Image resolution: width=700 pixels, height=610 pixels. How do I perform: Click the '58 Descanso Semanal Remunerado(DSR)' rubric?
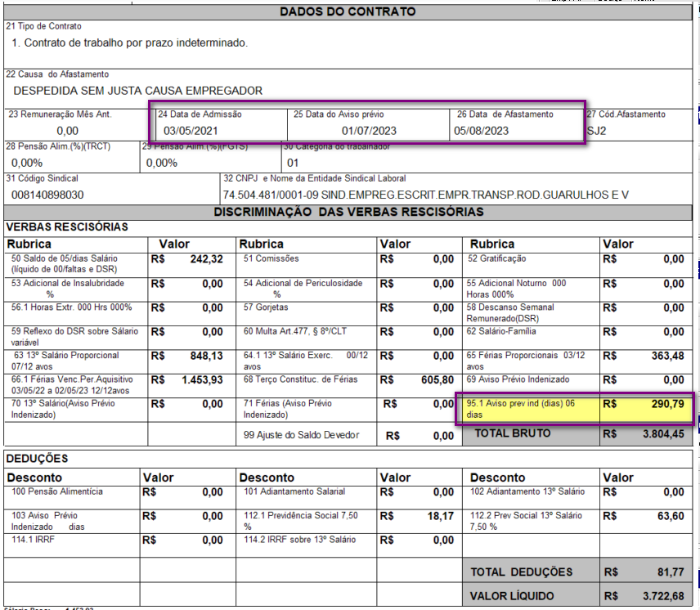tap(510, 312)
